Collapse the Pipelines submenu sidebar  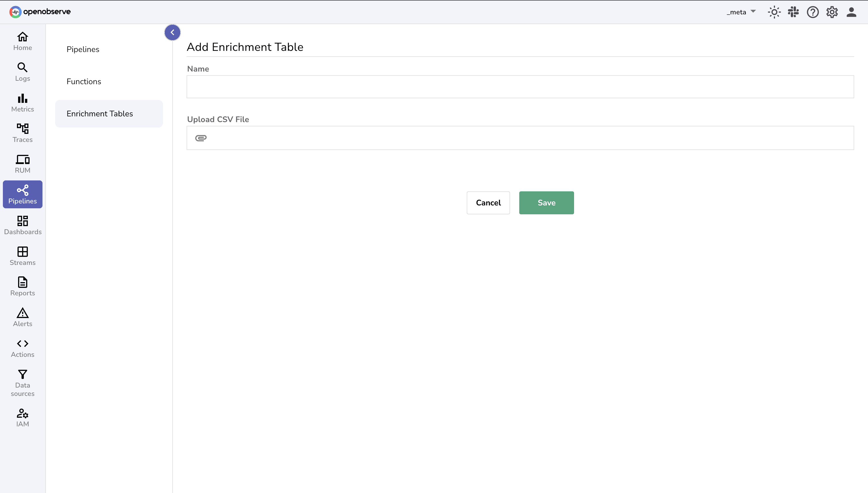click(173, 32)
